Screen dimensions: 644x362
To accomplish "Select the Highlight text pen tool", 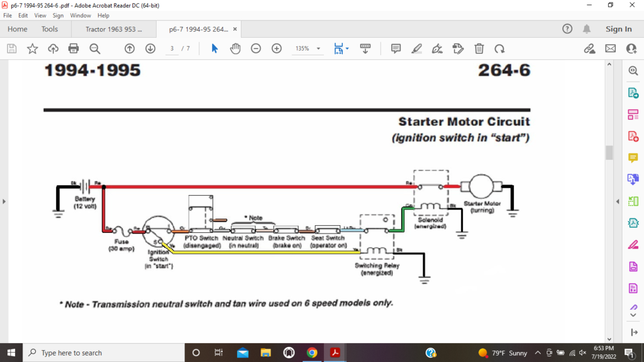I will click(416, 48).
